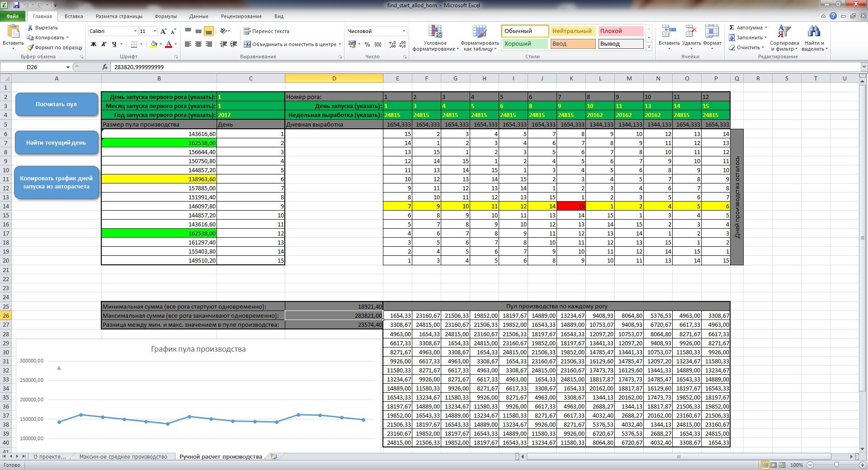The width and height of the screenshot is (868, 470).
Task: Switch to the Формулы ribbon tab
Action: 165,16
